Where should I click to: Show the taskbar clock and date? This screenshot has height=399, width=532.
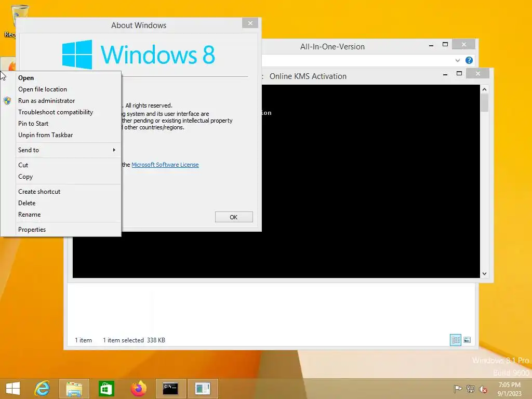point(509,389)
